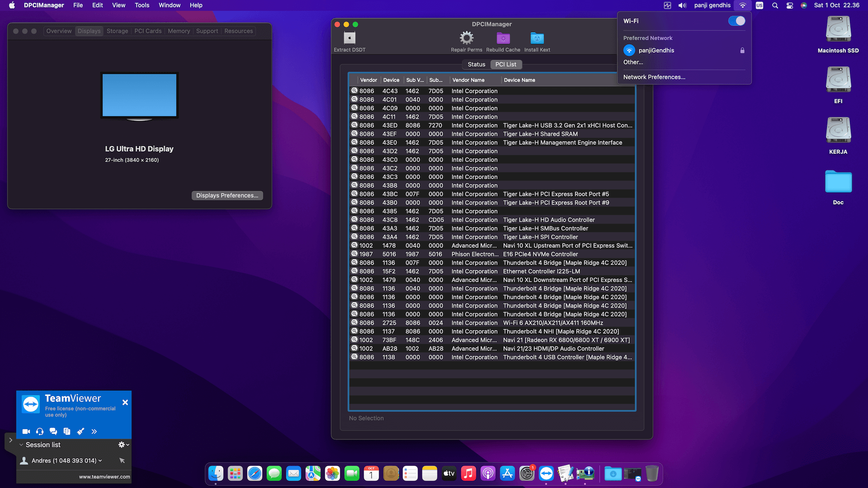Screen dimensions: 868x488
Task: Click the Install Kext icon
Action: [x=537, y=38]
